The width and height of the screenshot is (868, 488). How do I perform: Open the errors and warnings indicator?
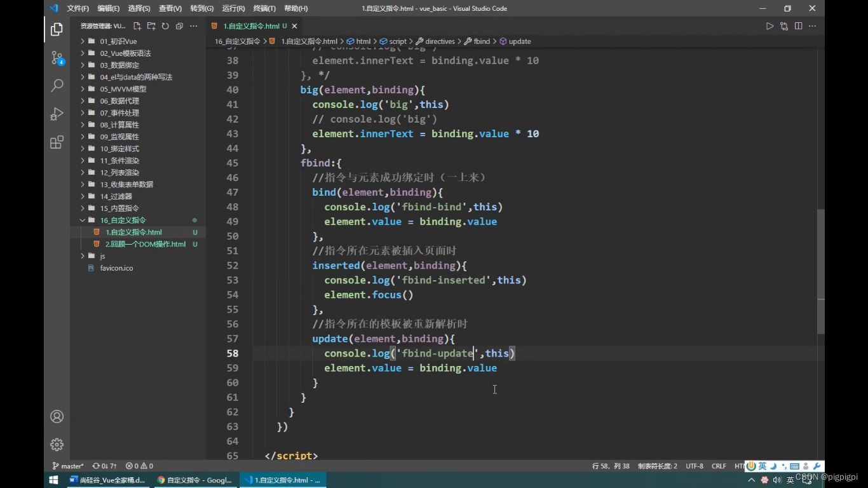(139, 466)
